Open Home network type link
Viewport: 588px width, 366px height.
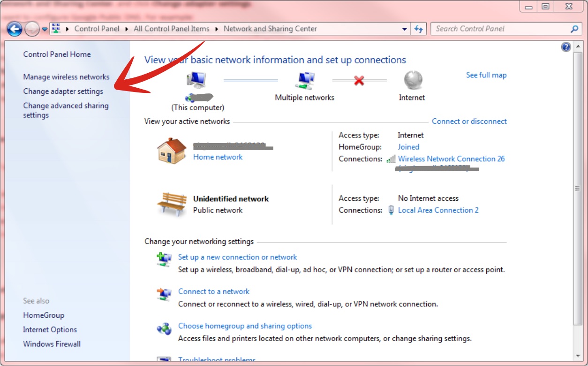click(x=218, y=157)
